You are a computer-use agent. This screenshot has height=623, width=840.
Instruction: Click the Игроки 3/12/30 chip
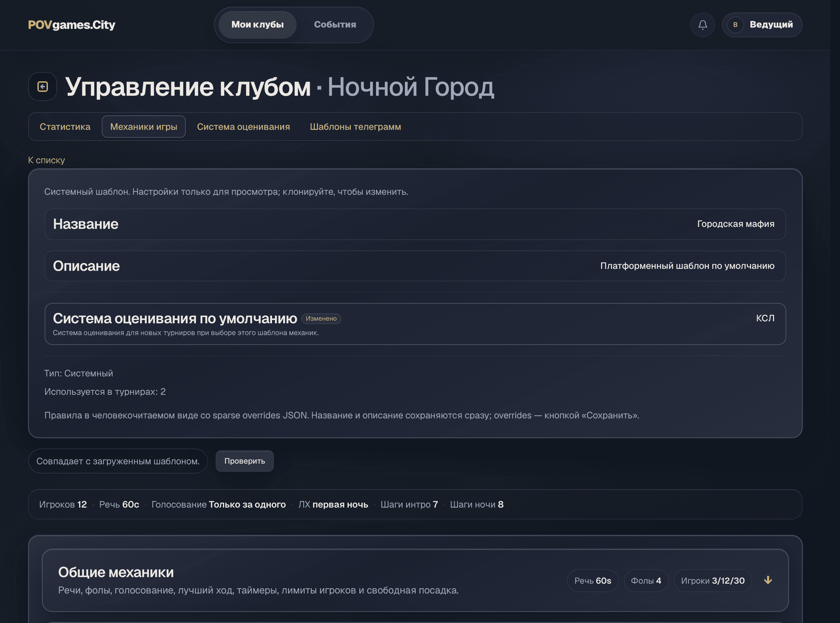point(712,581)
